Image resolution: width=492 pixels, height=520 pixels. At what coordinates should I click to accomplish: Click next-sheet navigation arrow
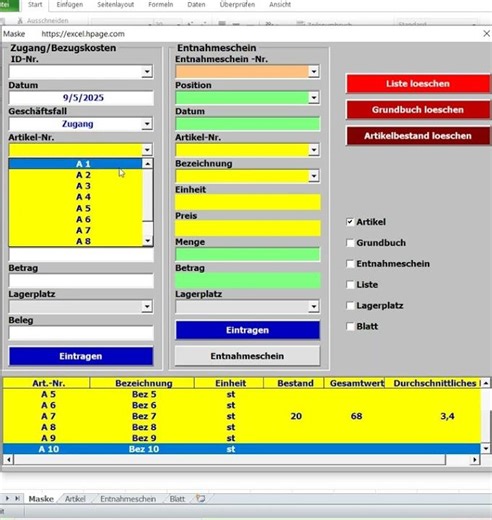[x=7, y=499]
